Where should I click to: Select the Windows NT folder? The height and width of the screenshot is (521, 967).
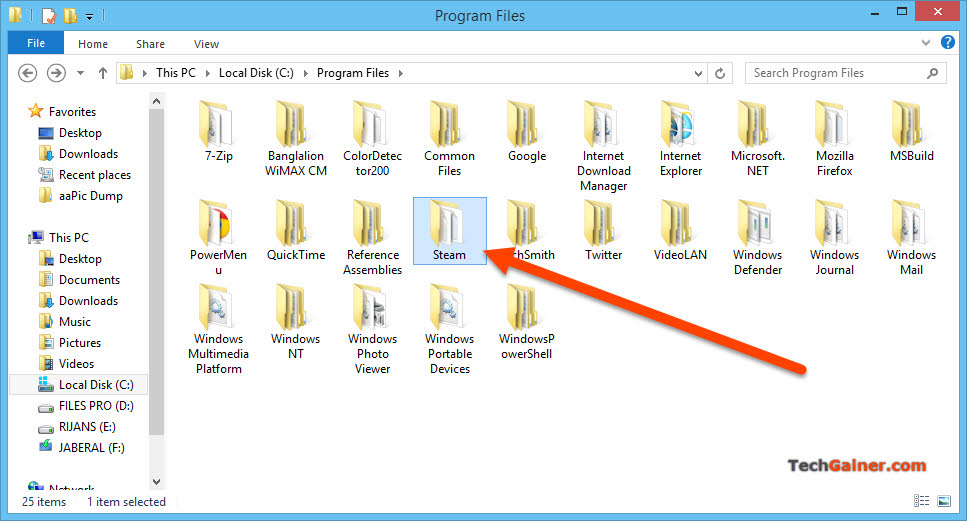pos(295,322)
